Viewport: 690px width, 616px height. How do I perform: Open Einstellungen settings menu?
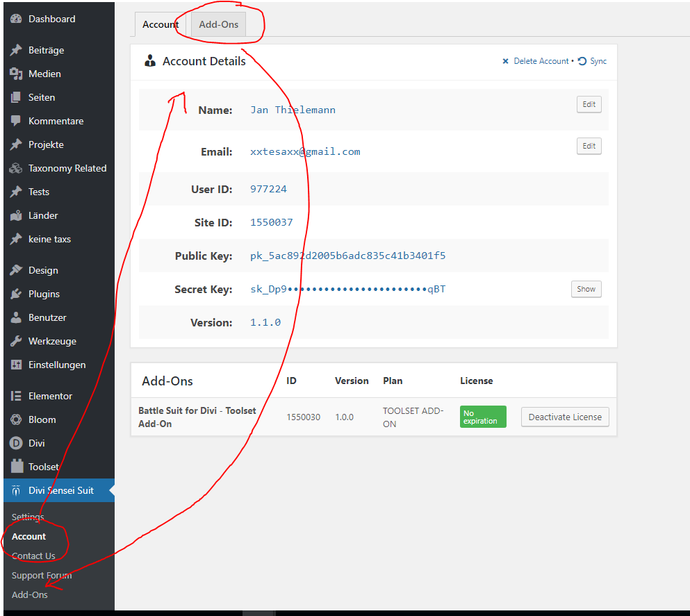(x=59, y=365)
